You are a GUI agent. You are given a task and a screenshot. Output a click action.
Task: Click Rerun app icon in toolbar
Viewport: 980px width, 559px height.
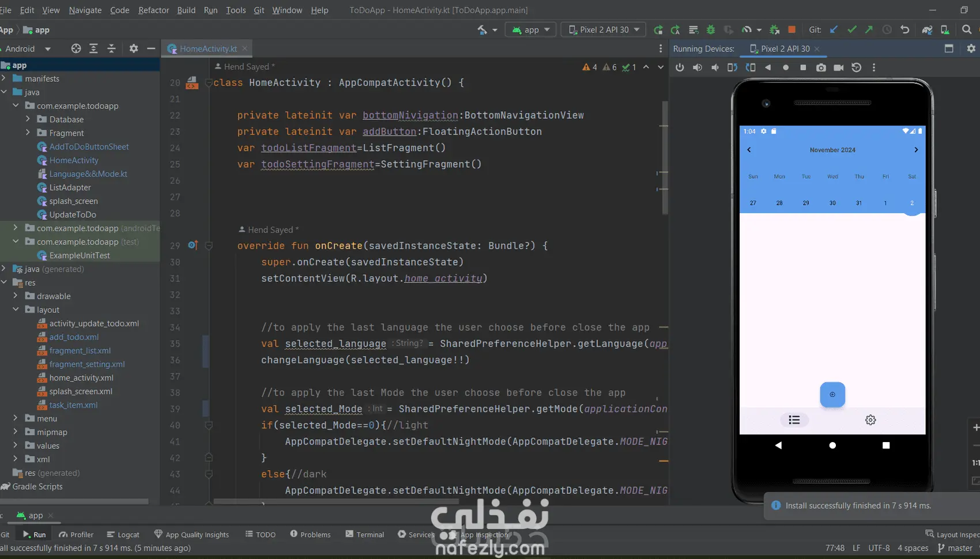[658, 30]
